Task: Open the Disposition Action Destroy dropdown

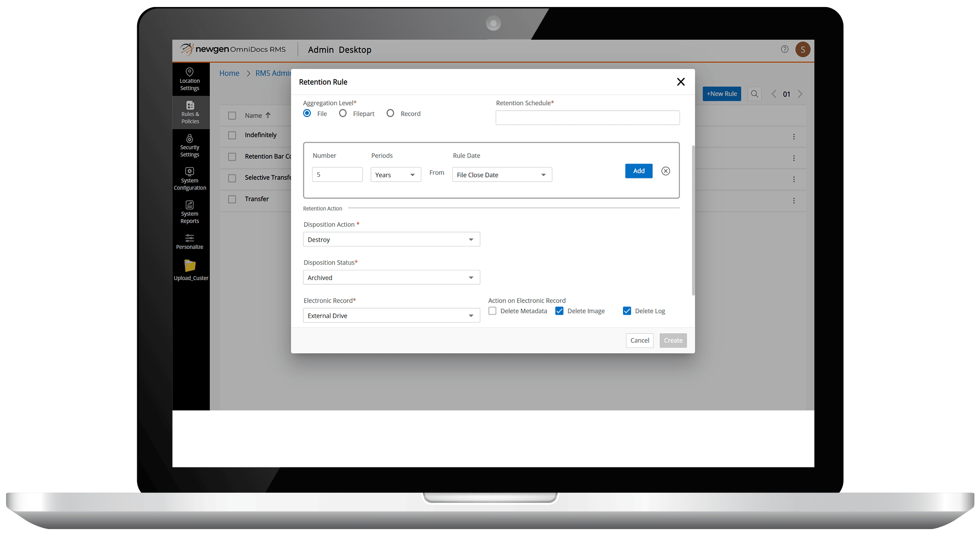Action: [391, 240]
